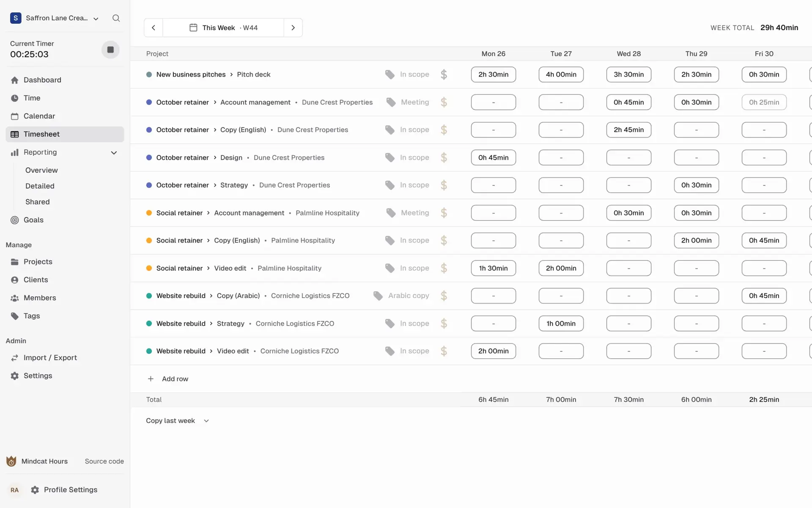Click Add row button
812x508 pixels.
pos(167,379)
